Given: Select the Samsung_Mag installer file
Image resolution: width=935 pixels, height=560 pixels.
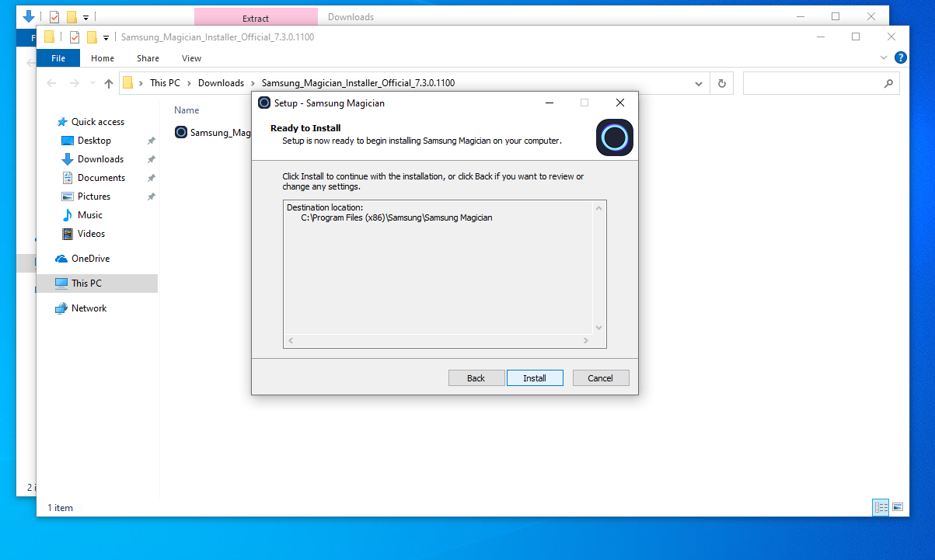Looking at the screenshot, I should pos(213,132).
